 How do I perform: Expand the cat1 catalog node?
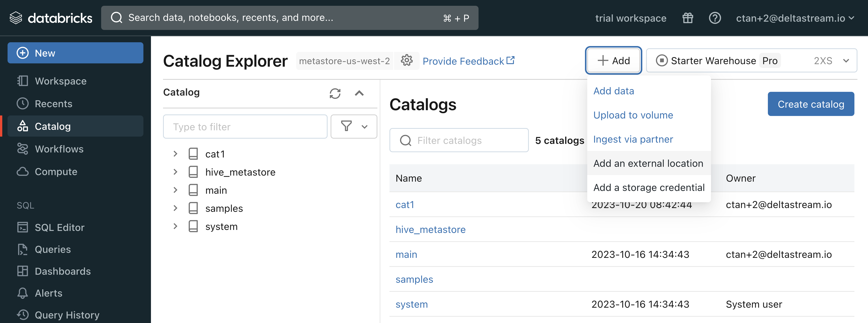click(175, 154)
